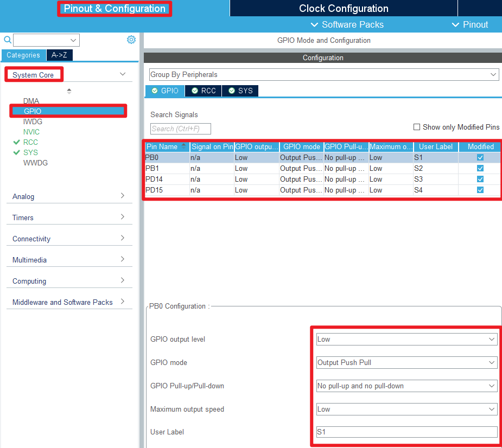The image size is (502, 448).
Task: Click the Search Signals input field
Action: (x=181, y=129)
